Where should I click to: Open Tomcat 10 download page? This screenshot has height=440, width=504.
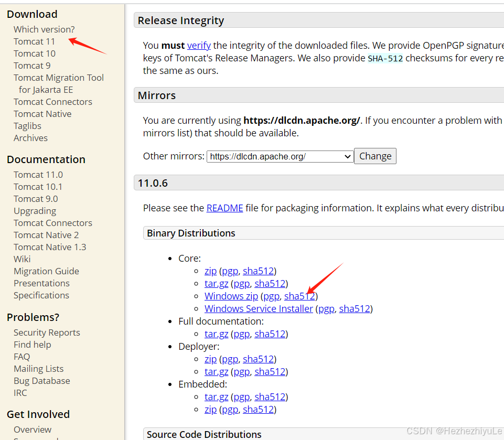point(35,53)
